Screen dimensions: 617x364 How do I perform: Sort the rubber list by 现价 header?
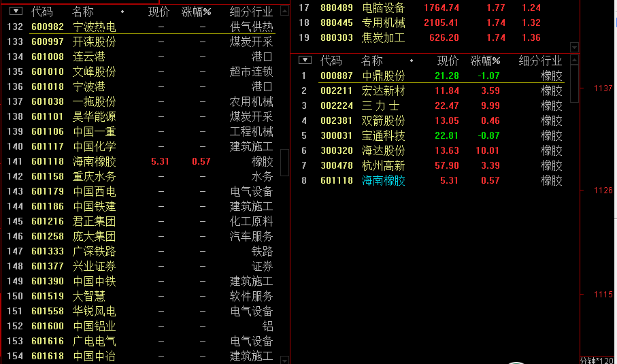pos(448,61)
